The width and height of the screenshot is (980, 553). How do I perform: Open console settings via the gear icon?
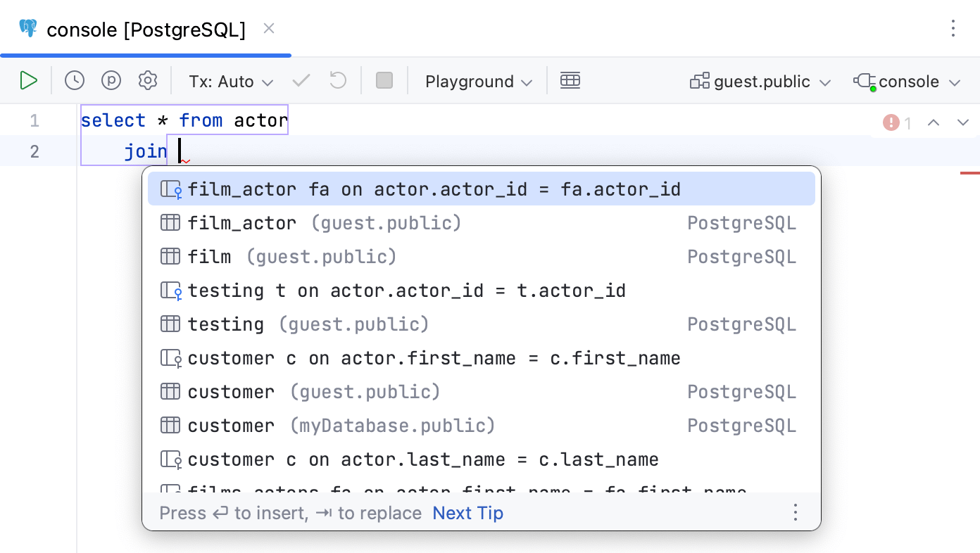tap(147, 80)
